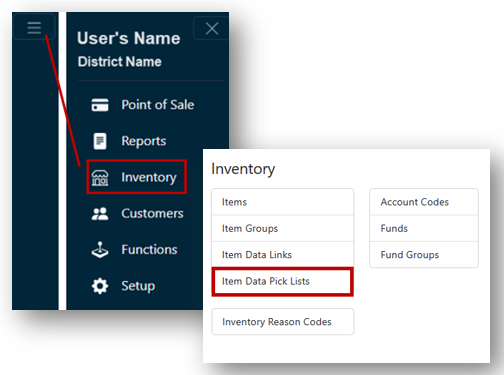Click the User's Name heading
This screenshot has height=375, width=504.
129,38
